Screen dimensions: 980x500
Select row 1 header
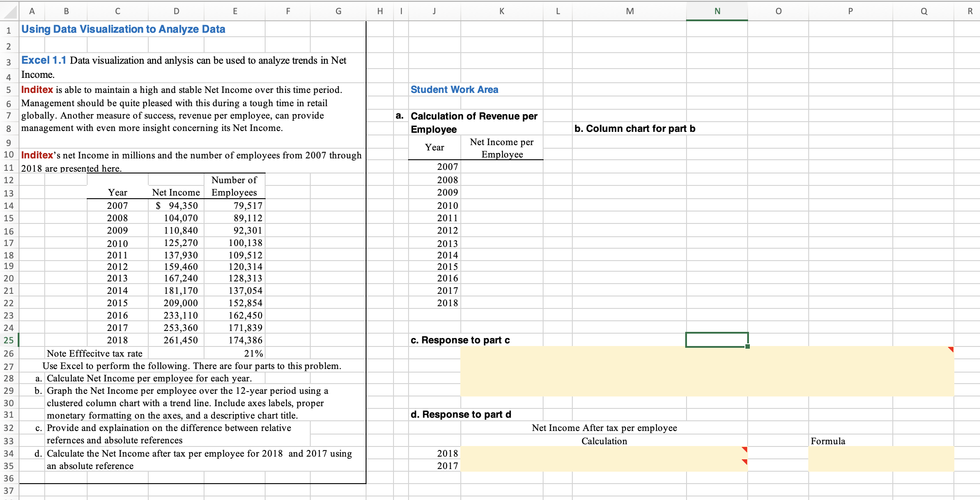tap(8, 30)
